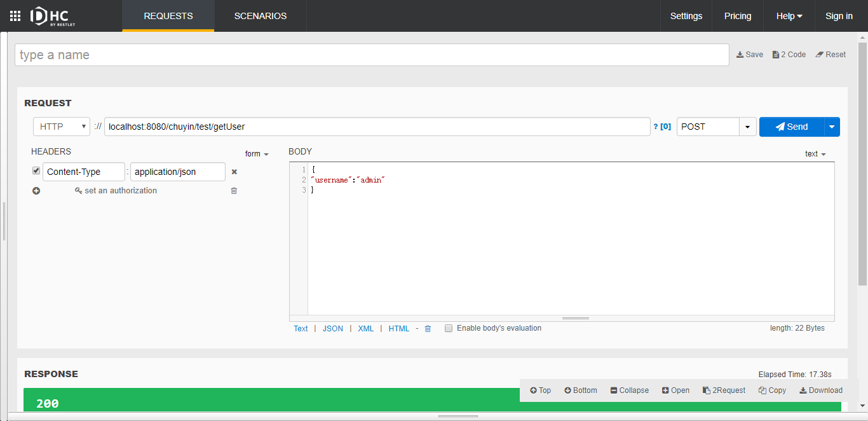Edit the application/json header value
The height and width of the screenshot is (421, 868).
tap(178, 172)
